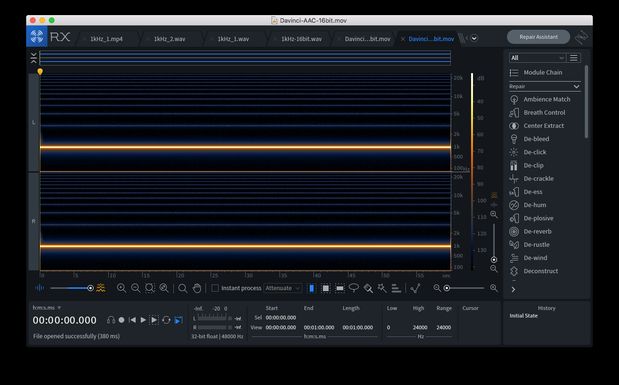Image resolution: width=619 pixels, height=385 pixels.
Task: Click the horizontal time zoom slider
Action: pos(465,288)
